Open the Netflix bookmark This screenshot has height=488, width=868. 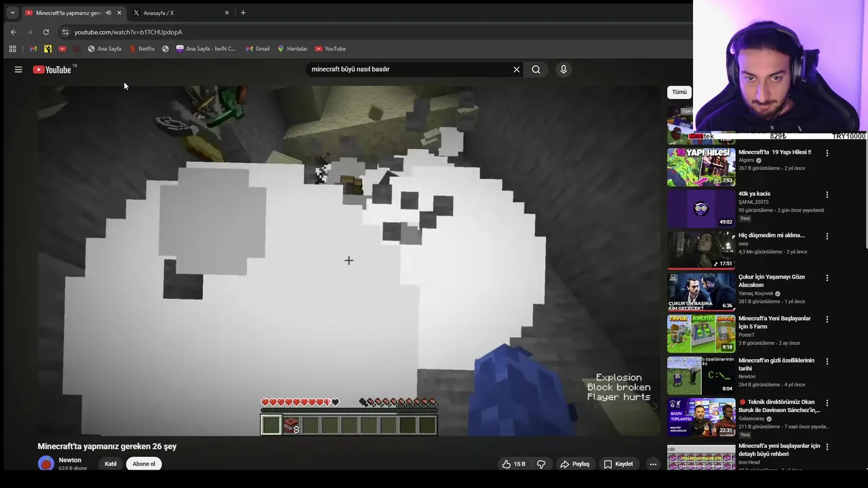[x=142, y=49]
